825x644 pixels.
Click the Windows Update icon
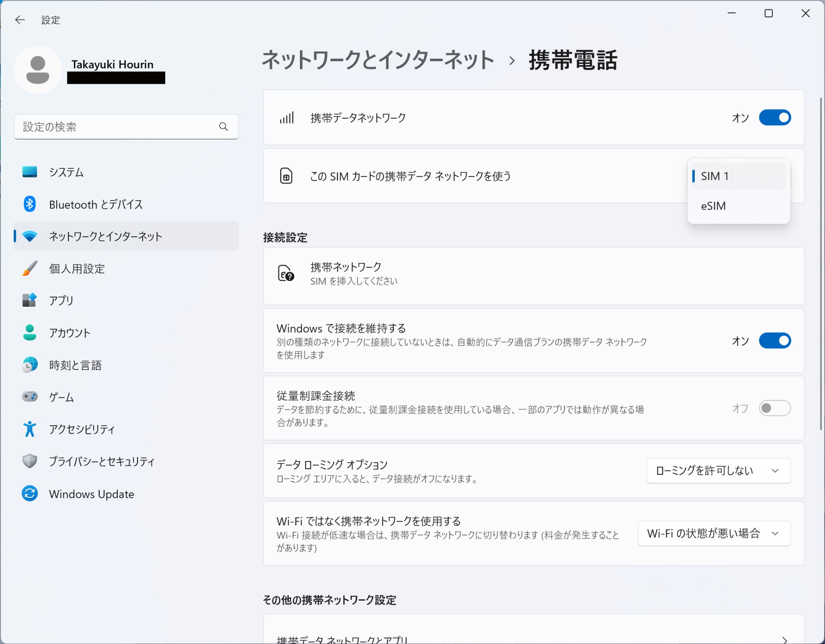(29, 494)
